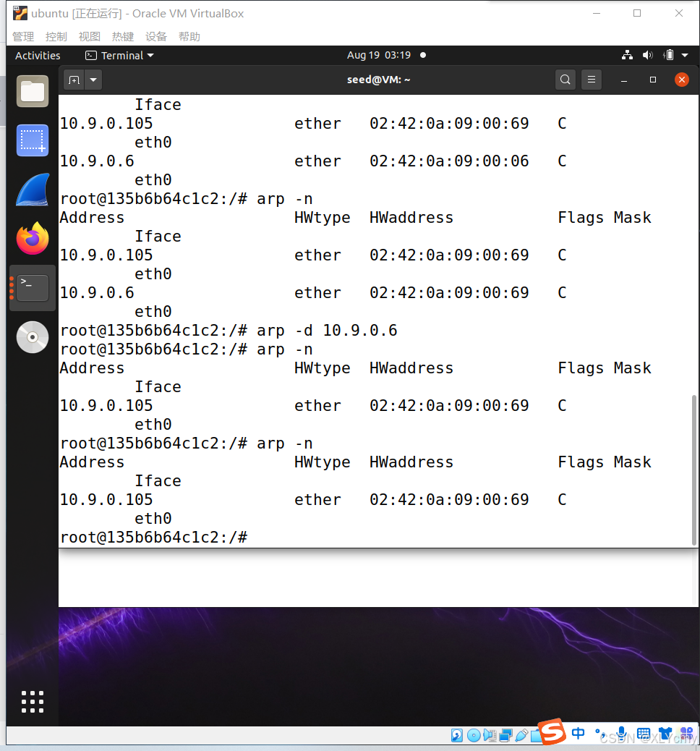This screenshot has width=700, height=751.
Task: Click the VirtualBox USB status icon
Action: pos(521,734)
